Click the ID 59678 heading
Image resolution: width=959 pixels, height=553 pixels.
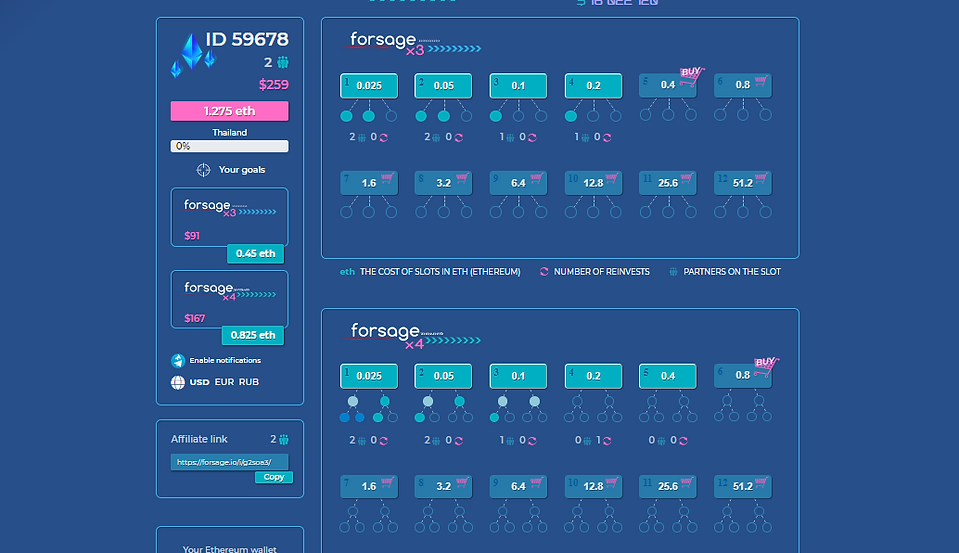[247, 39]
